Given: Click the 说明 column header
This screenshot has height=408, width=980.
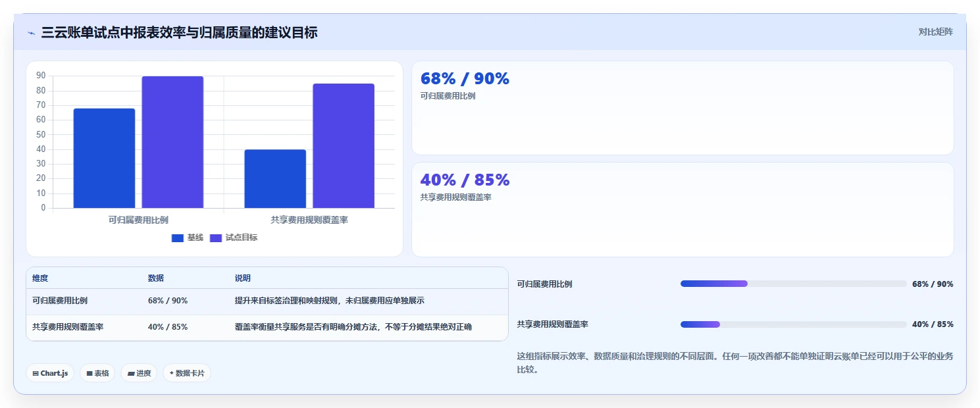Looking at the screenshot, I should click(243, 278).
